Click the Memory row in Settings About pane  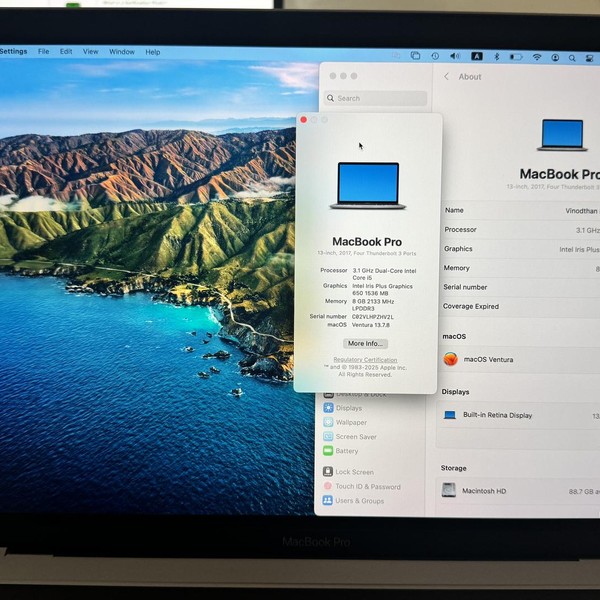click(521, 268)
